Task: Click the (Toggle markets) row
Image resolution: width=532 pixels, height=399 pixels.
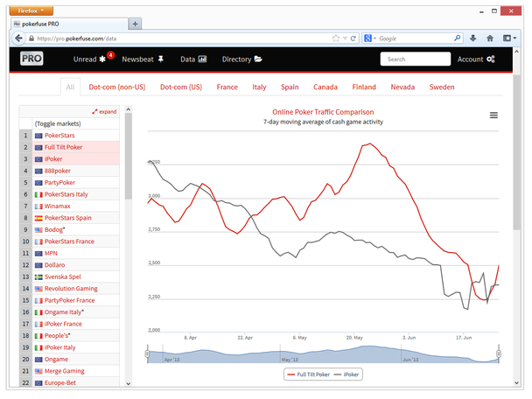Action: 69,123
